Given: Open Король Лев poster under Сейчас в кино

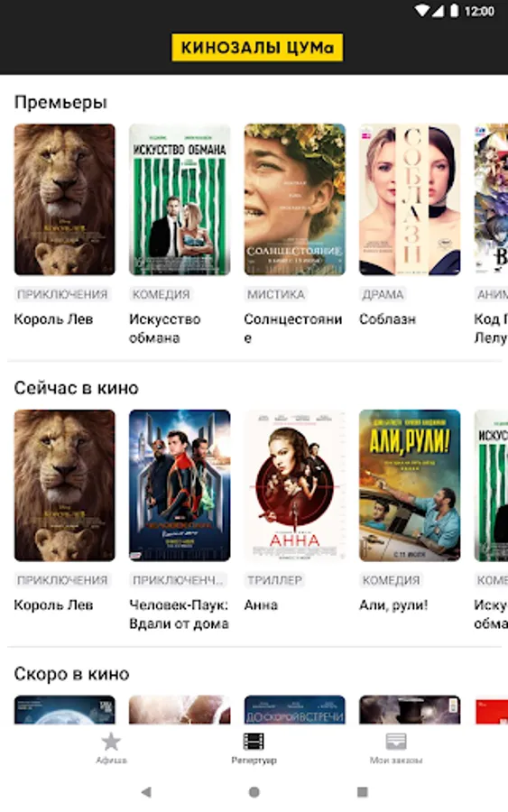Looking at the screenshot, I should coord(65,485).
